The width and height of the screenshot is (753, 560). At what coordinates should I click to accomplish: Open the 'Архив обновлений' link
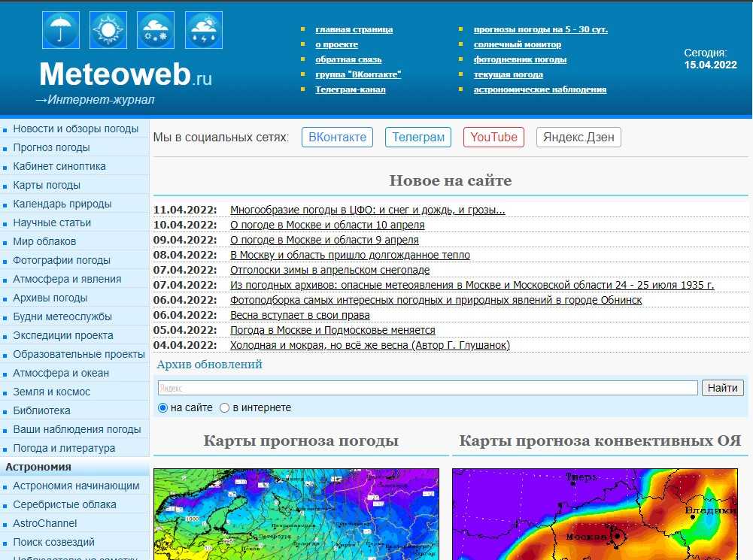coord(209,365)
